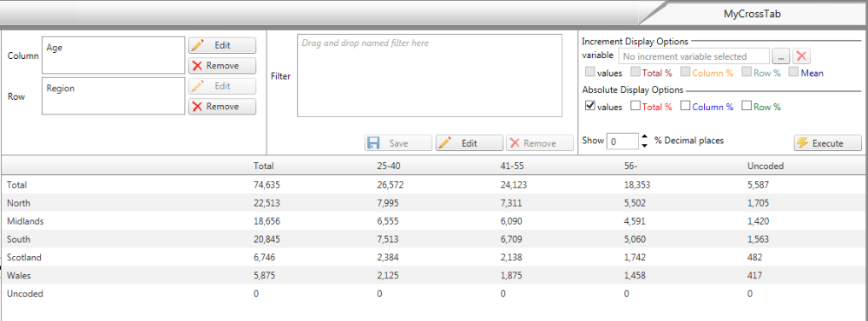
Task: Click the 25-40 column header
Action: (x=388, y=166)
